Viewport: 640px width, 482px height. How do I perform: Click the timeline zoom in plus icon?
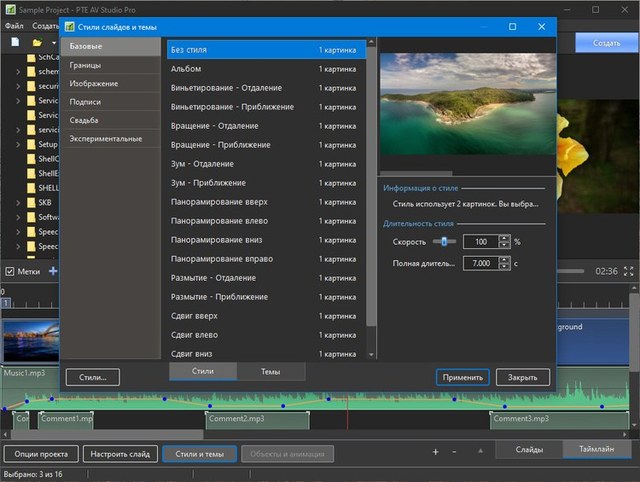(x=435, y=452)
